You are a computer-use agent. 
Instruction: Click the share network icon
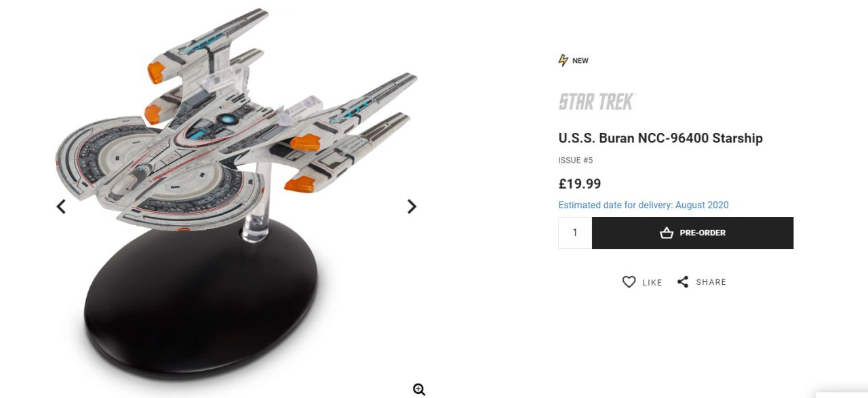(683, 282)
